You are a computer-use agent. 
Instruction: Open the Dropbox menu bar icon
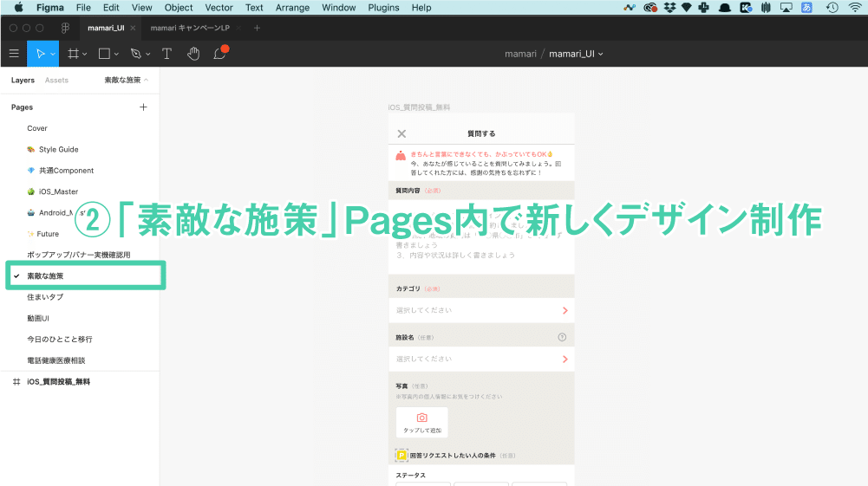pos(669,8)
